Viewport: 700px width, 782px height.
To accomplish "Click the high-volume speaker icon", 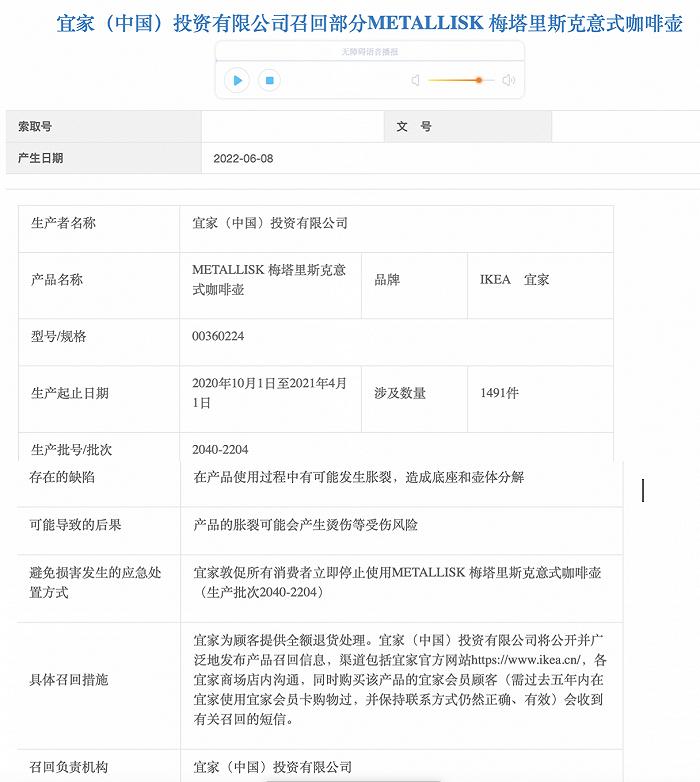I will pos(509,80).
